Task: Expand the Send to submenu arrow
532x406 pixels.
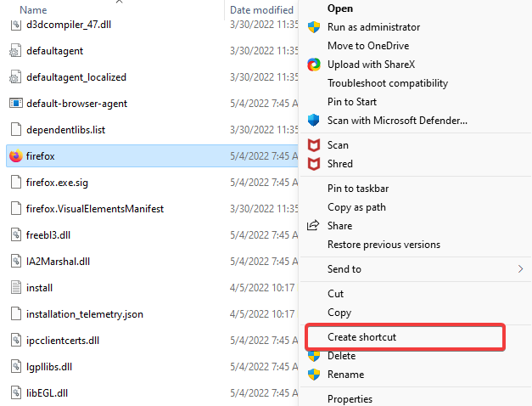Action: tap(520, 269)
